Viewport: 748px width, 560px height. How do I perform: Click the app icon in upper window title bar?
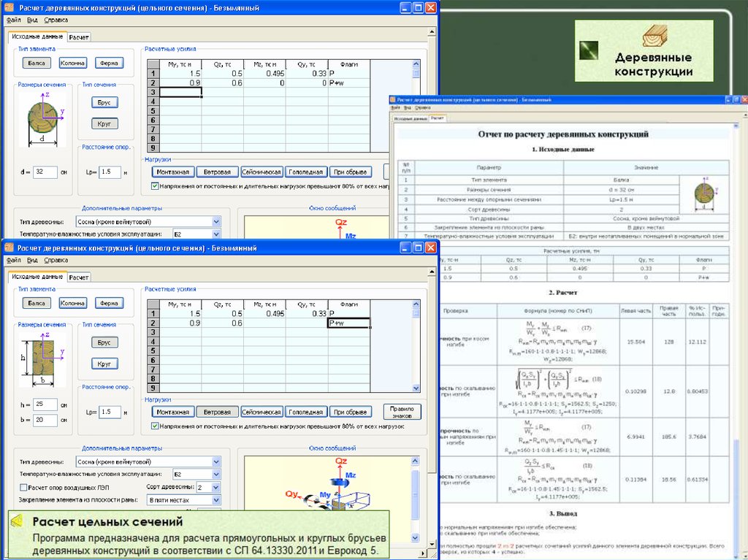(9, 7)
